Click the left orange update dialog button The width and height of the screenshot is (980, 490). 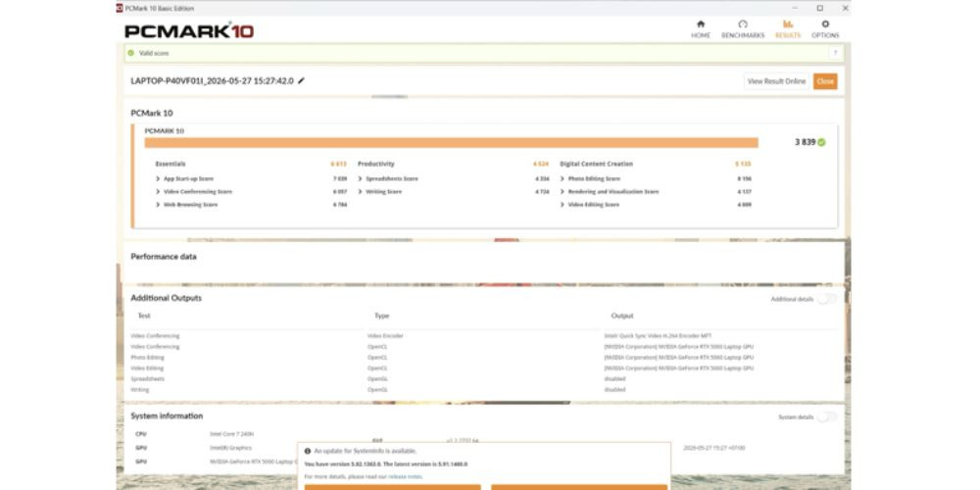[x=393, y=487]
